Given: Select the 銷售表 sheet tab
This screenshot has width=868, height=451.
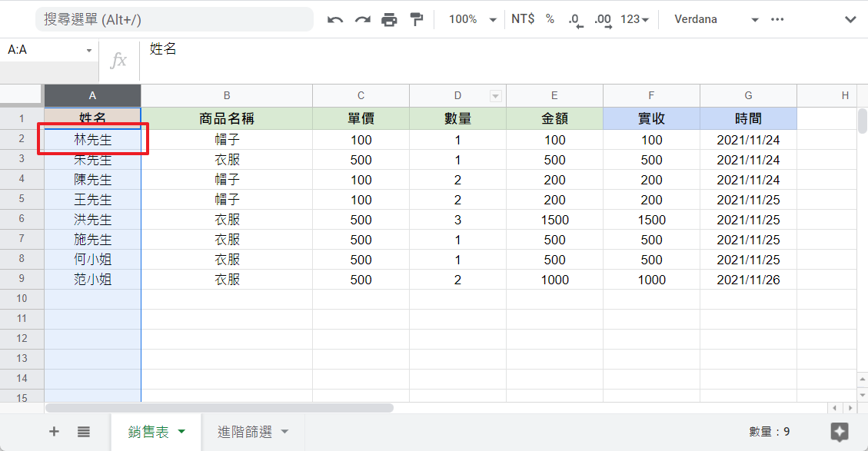Looking at the screenshot, I should click(x=157, y=432).
